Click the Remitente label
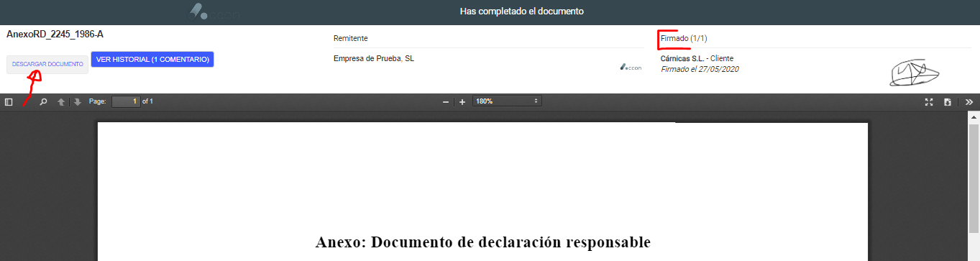Screen dimensions: 980x261 pos(351,38)
